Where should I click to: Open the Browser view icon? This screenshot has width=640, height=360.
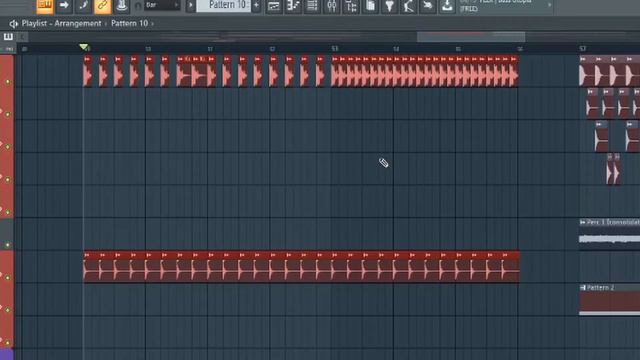351,6
